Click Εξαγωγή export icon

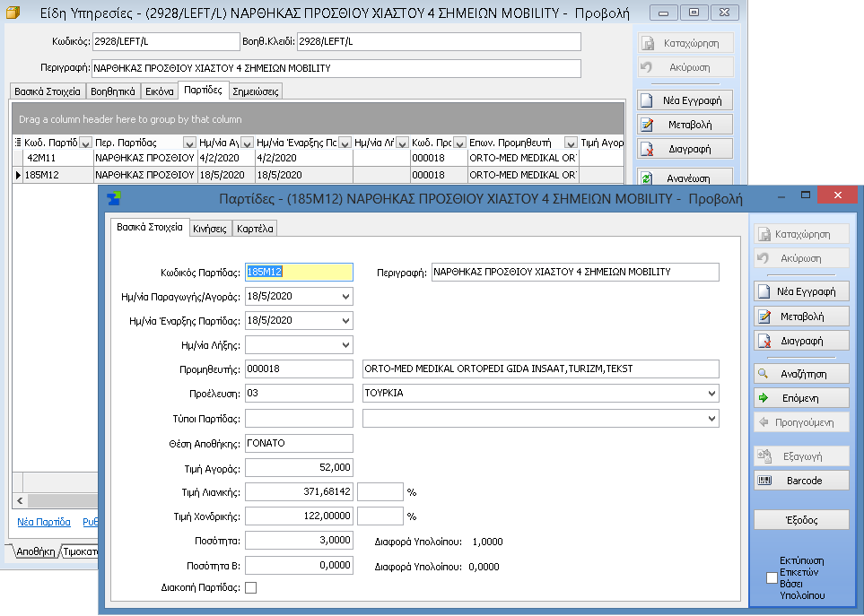(764, 455)
